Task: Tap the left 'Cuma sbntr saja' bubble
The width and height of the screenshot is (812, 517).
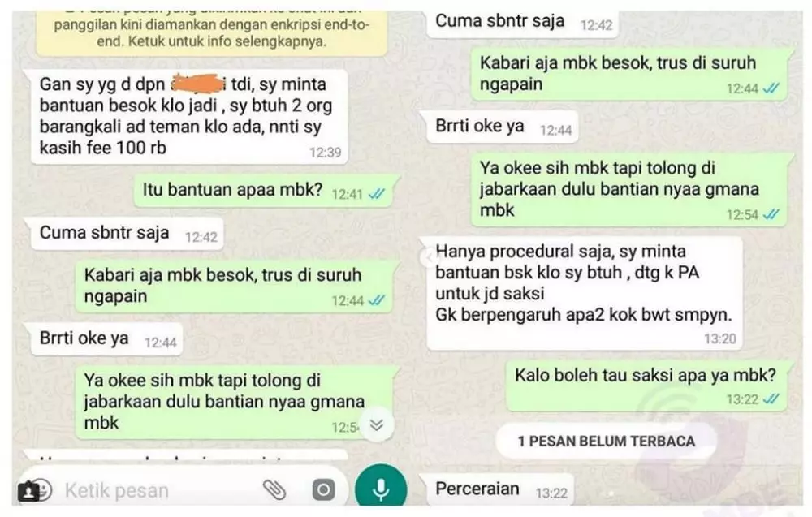Action: tap(127, 234)
